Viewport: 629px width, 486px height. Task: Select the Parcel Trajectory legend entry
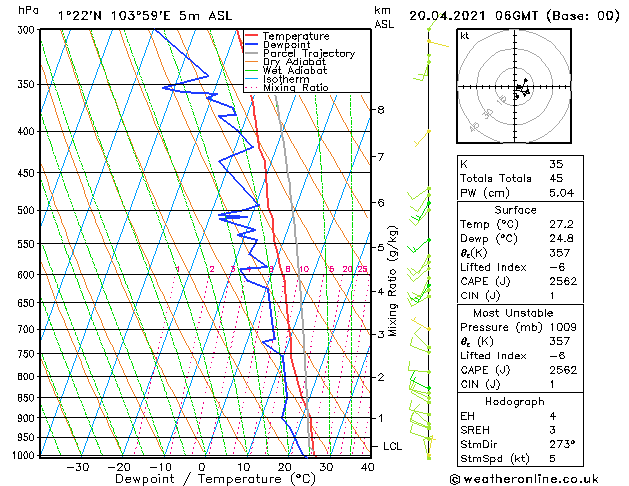pos(309,53)
